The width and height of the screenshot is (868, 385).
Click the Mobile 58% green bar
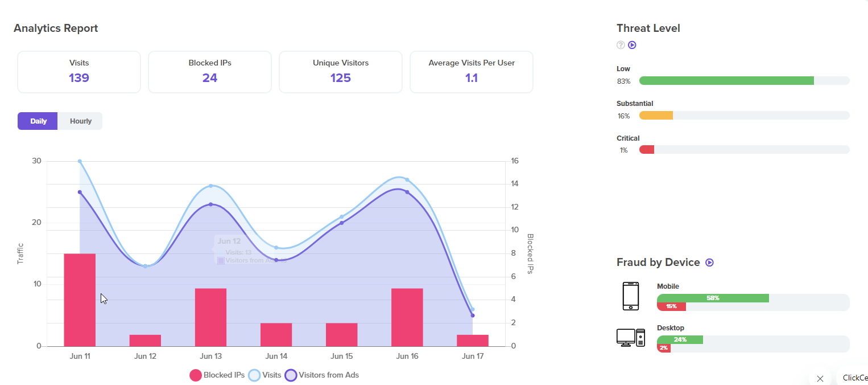coord(713,298)
